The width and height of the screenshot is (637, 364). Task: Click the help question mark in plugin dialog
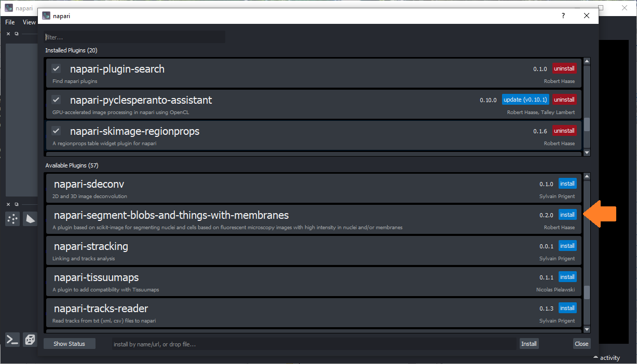563,16
